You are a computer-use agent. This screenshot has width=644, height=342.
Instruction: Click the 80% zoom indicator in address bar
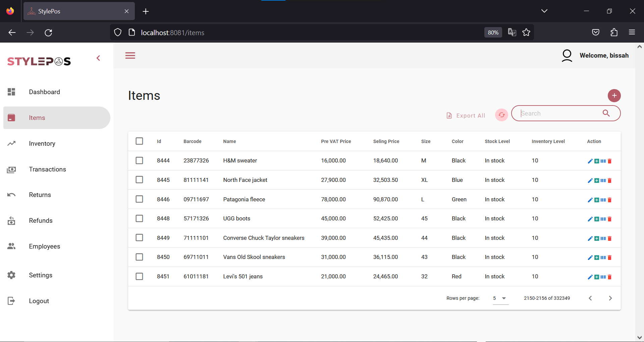(493, 32)
